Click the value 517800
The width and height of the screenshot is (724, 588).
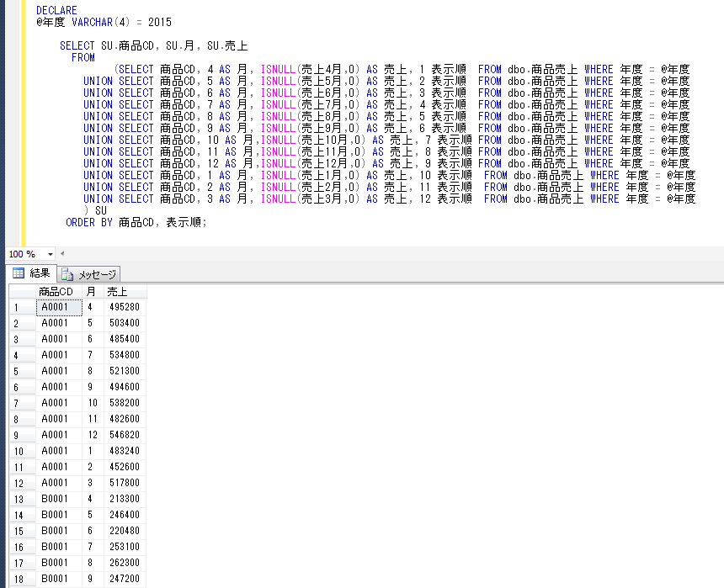click(x=125, y=483)
